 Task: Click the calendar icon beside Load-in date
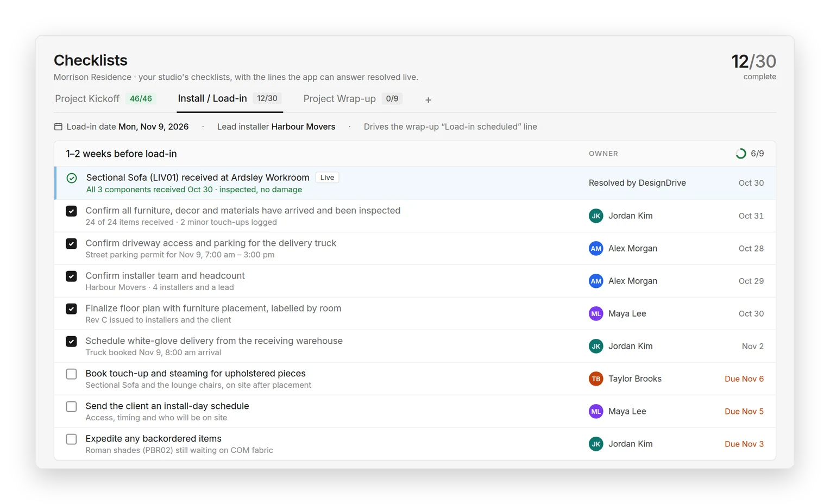coord(58,127)
